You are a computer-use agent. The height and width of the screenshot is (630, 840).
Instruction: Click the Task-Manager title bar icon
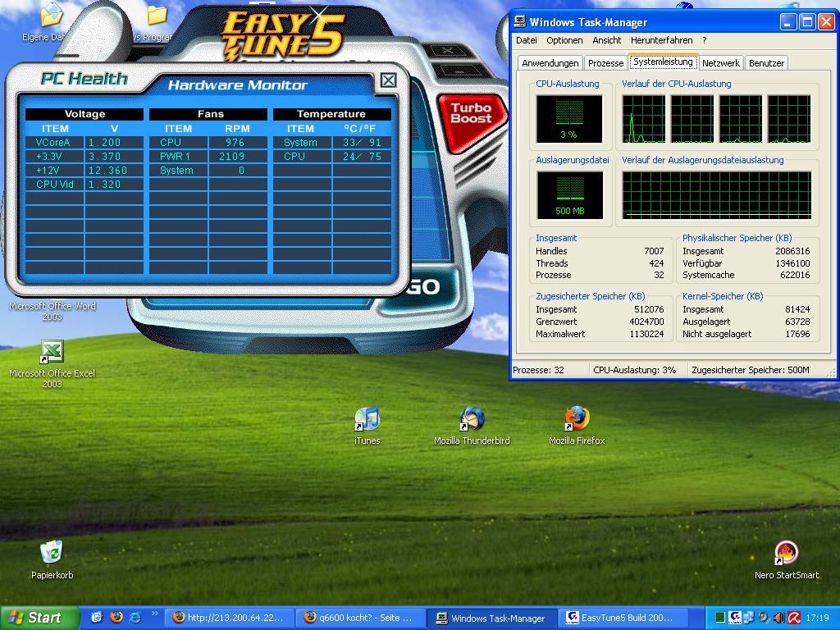tap(519, 22)
